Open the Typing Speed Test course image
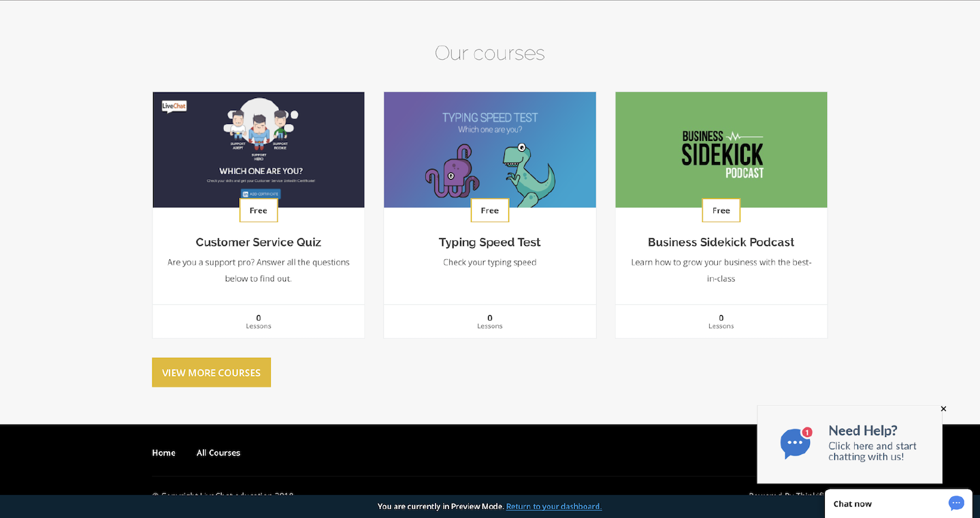The width and height of the screenshot is (980, 518). click(490, 150)
